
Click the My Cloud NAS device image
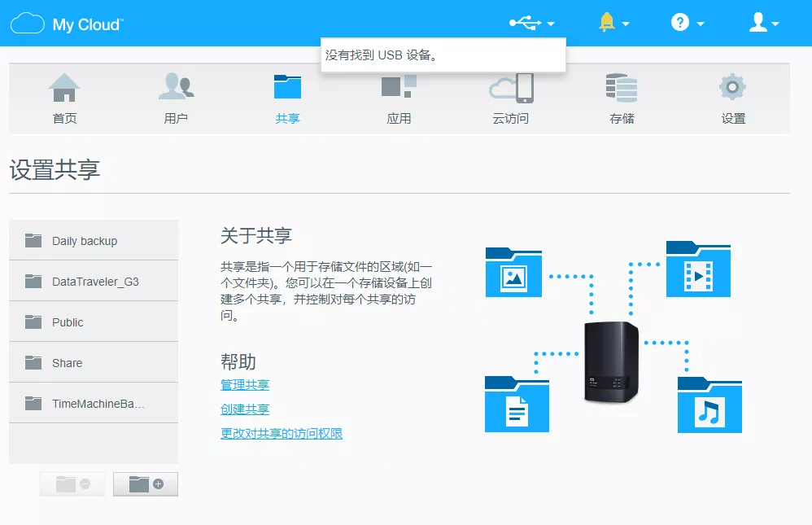pos(612,361)
